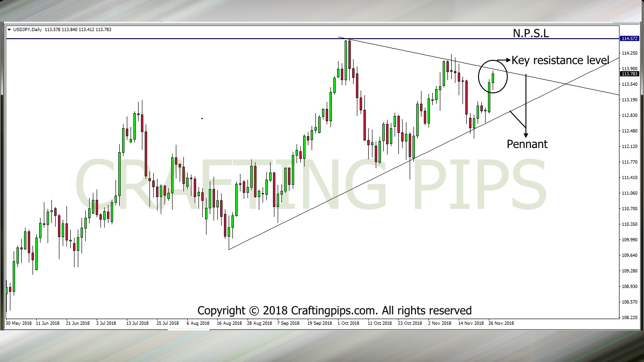Click the 110.700 price axis value
This screenshot has width=644, height=362.
coord(629,209)
